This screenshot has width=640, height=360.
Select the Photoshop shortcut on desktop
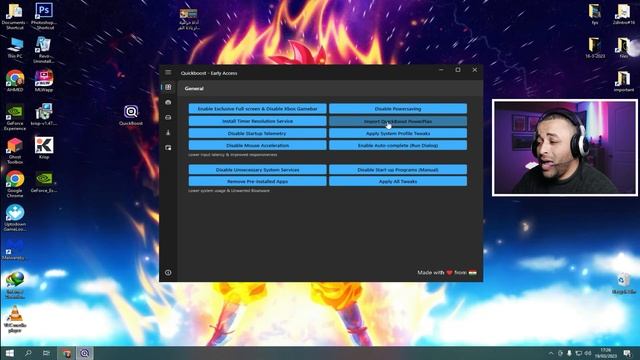click(44, 16)
